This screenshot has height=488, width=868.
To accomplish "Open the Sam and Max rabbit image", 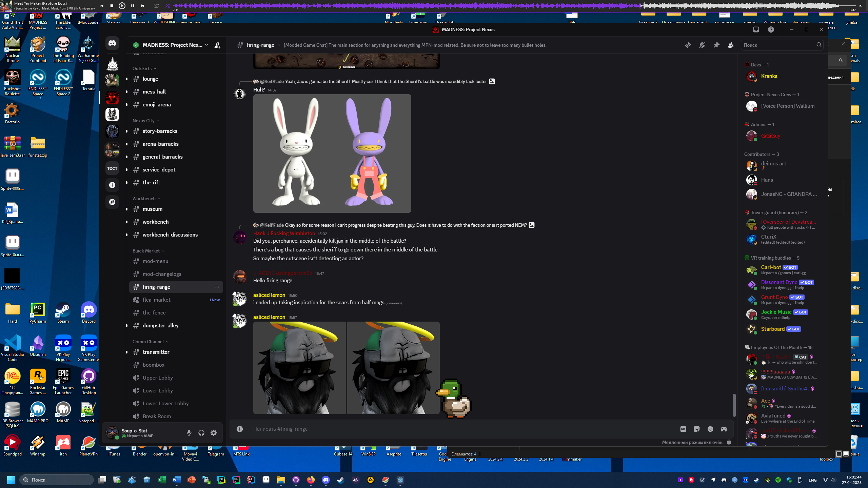I will 332,154.
